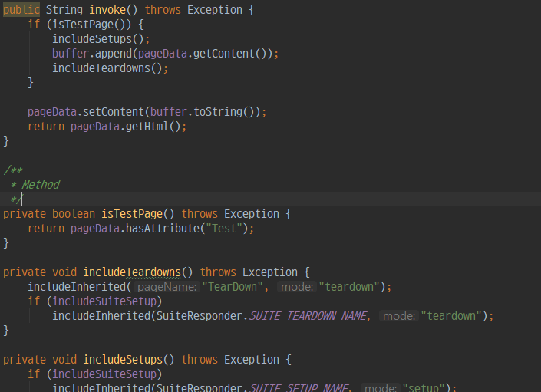This screenshot has height=392, width=541.
Task: Click the 'invoke' method name
Action: point(107,10)
